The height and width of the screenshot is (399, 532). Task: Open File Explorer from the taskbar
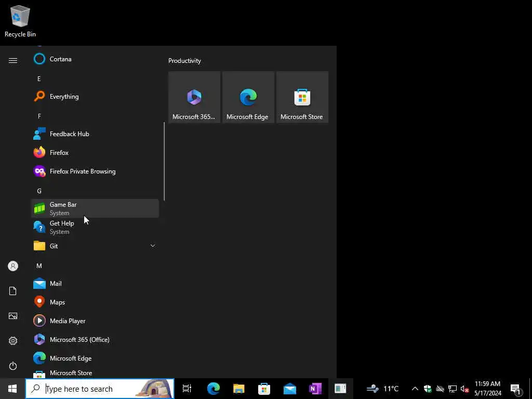(x=239, y=389)
